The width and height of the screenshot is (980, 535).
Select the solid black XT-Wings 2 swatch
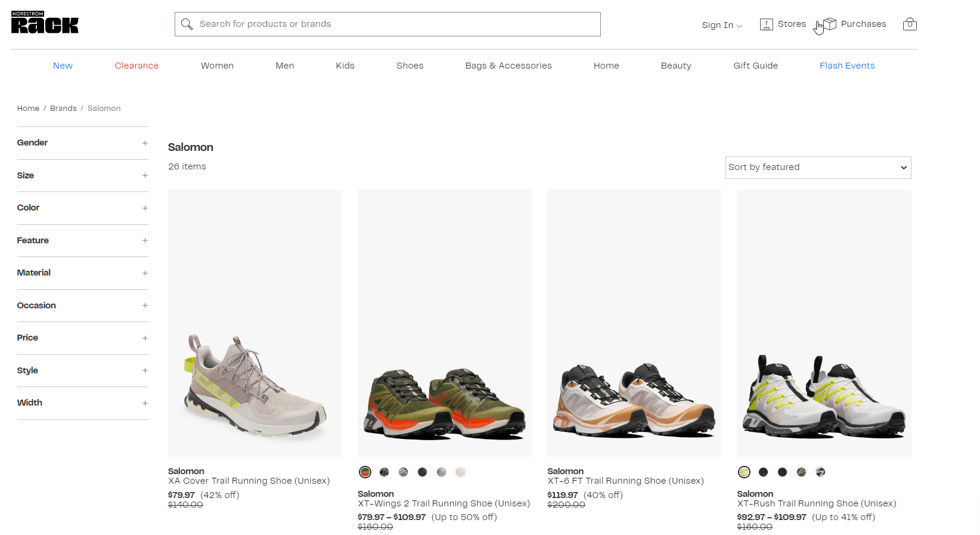coord(423,472)
